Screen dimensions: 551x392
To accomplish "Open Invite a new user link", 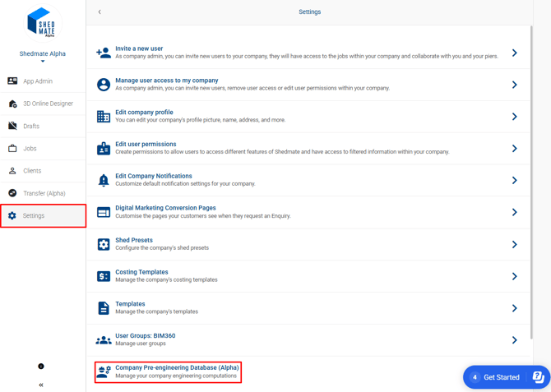I will pyautogui.click(x=139, y=48).
